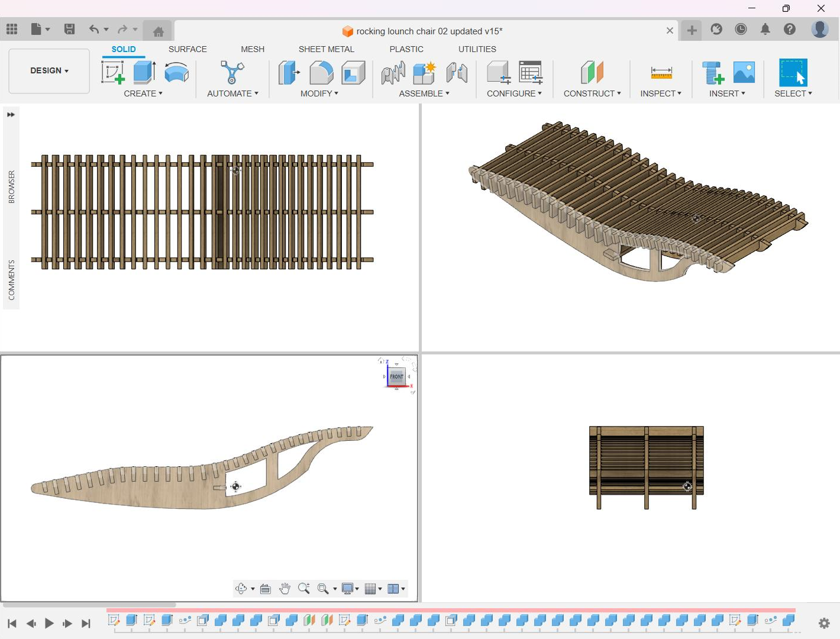The width and height of the screenshot is (840, 639).
Task: Click the Extrude tool icon
Action: [144, 73]
